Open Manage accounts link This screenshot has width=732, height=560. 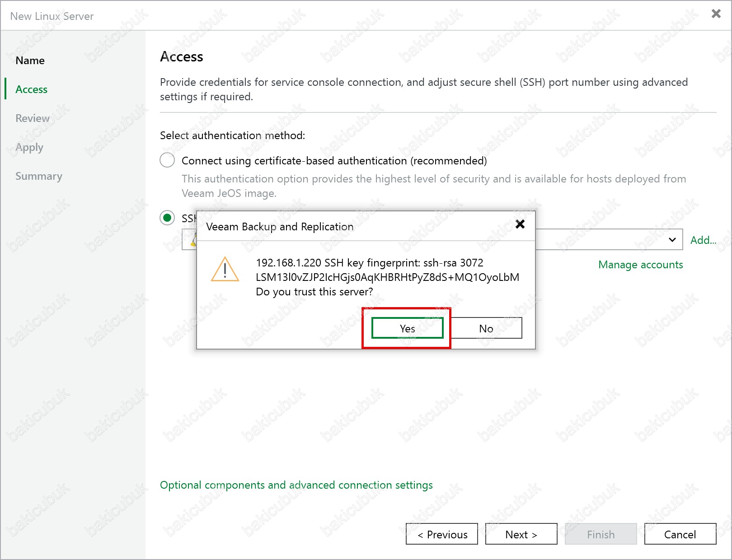coord(640,265)
